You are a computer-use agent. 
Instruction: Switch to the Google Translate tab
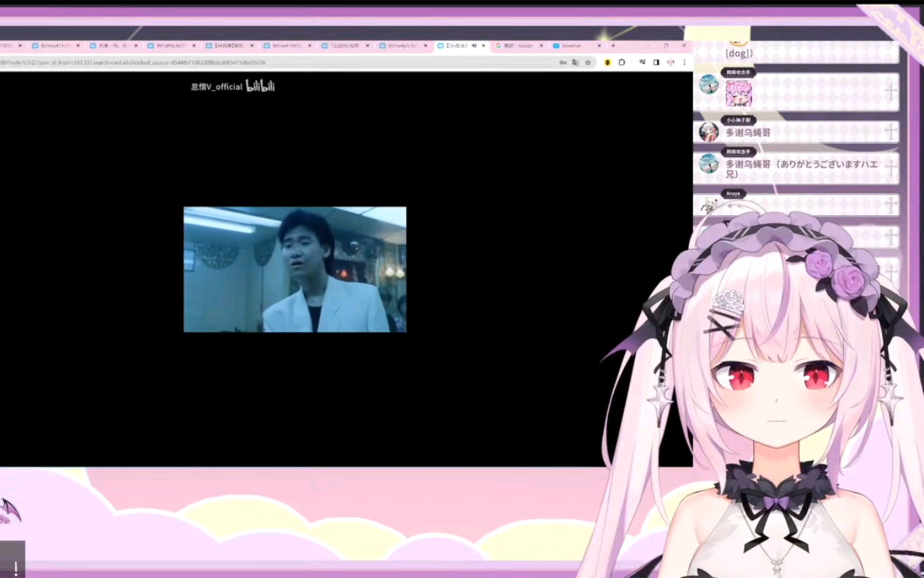point(519,45)
